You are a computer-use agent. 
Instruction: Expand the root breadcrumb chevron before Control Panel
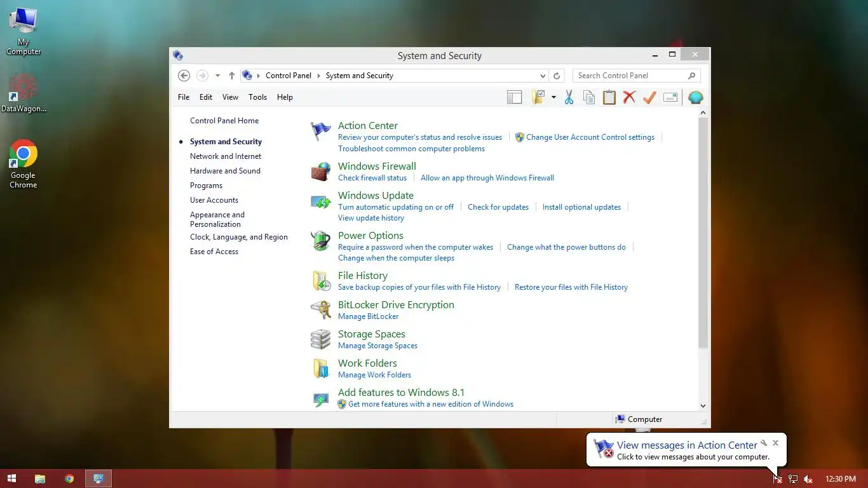click(259, 76)
